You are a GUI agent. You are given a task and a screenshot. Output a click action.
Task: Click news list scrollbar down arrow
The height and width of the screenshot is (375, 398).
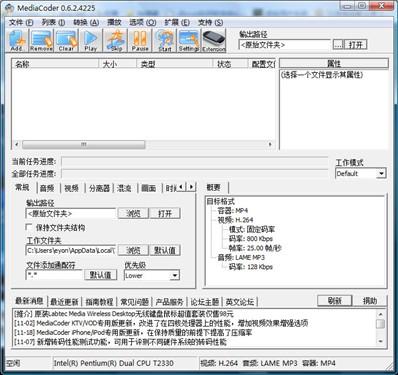380,341
